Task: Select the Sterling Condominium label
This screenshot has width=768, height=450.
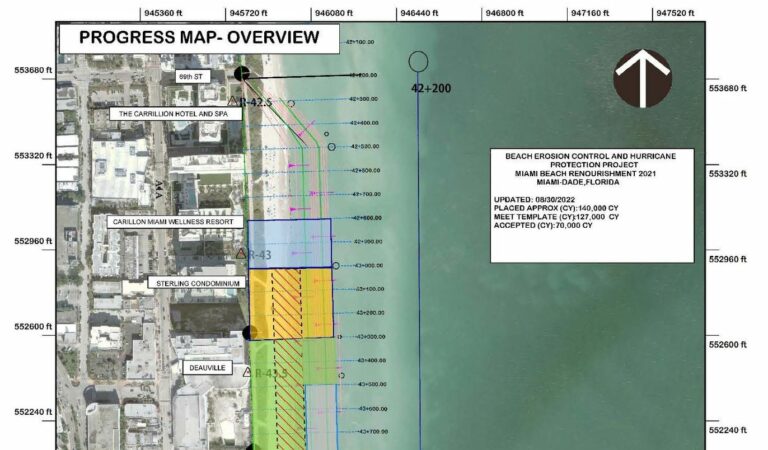Action: click(196, 284)
